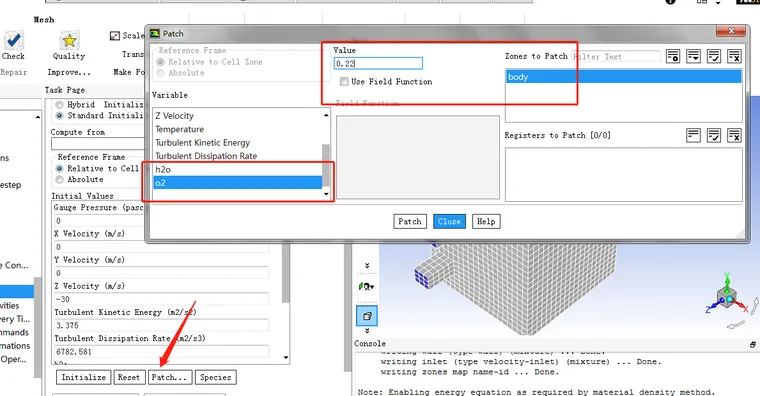Select Absolute reference frame in Task Page

tap(59, 179)
